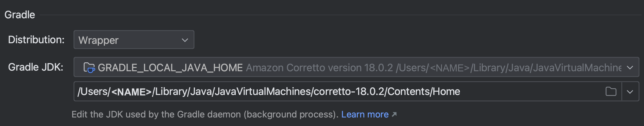Click the JDK cup-folder icon in Gradle JDK
This screenshot has width=644, height=126.
coord(89,68)
